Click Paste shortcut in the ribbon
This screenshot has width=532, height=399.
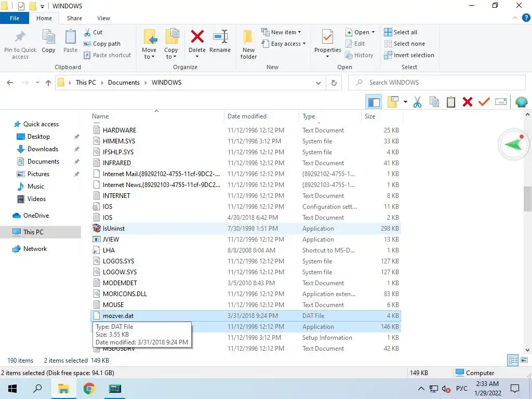tap(107, 55)
